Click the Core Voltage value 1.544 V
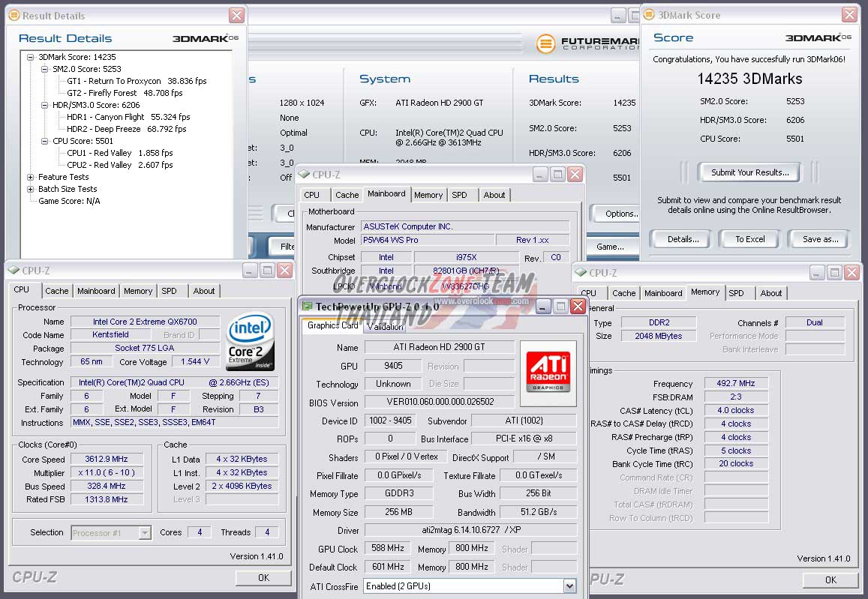Image resolution: width=868 pixels, height=599 pixels. [195, 361]
